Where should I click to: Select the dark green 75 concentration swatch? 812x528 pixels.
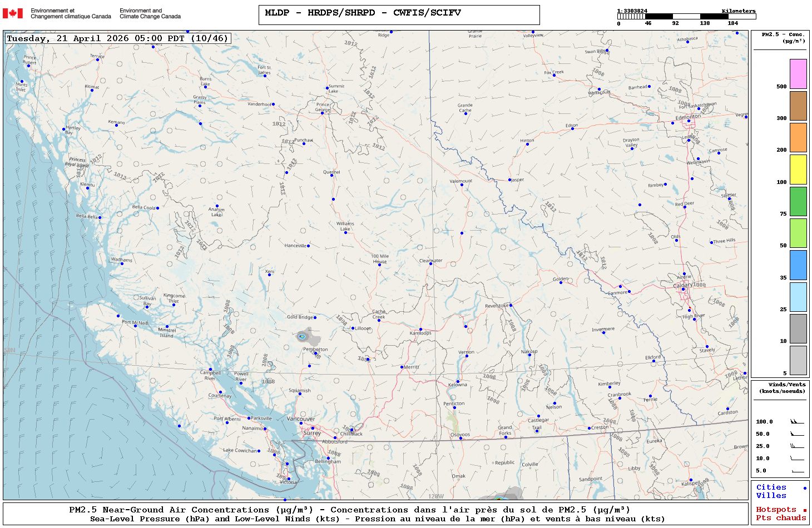click(x=798, y=201)
